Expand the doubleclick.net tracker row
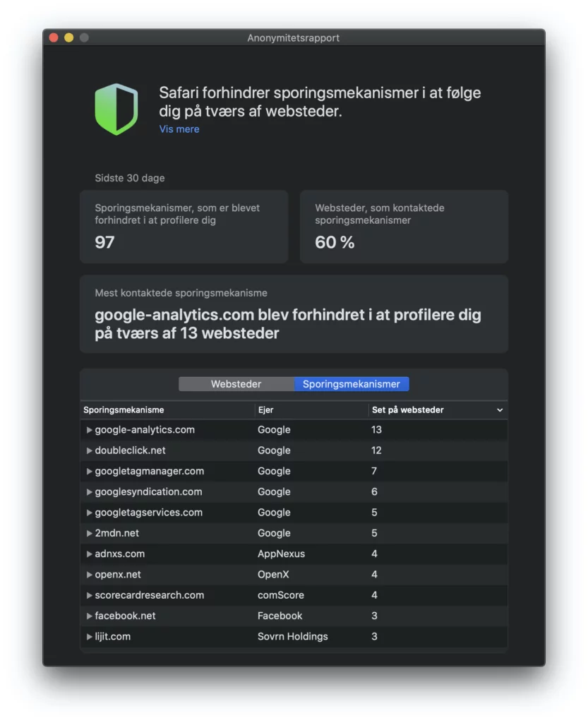 89,450
